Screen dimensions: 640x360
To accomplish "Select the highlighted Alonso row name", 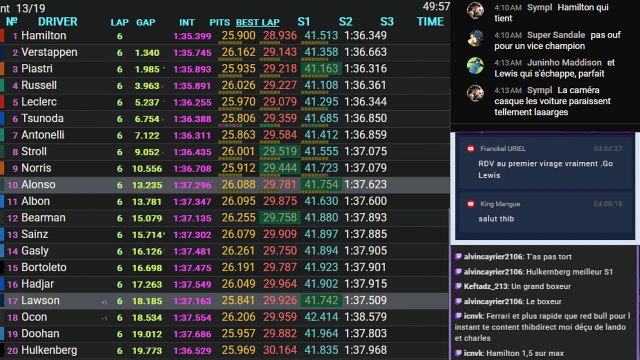I will 38,184.
